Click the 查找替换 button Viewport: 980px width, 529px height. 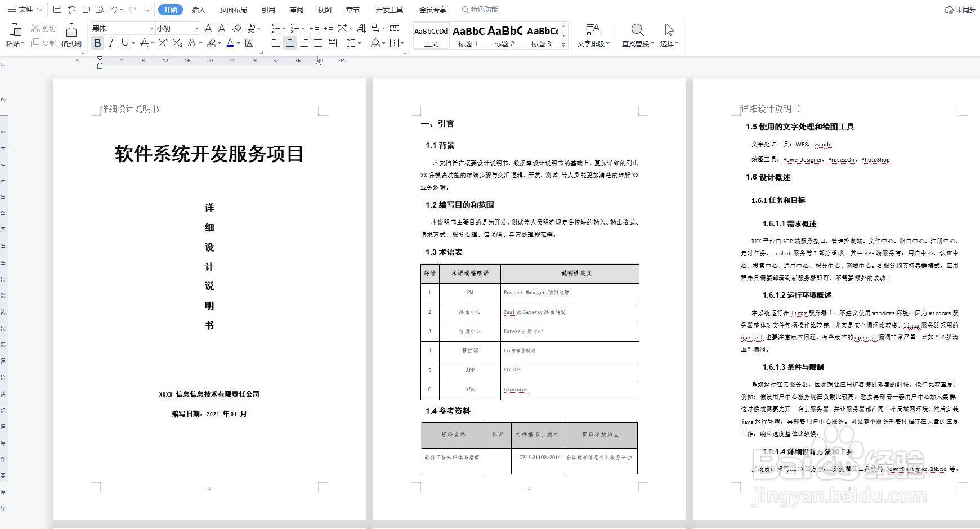click(637, 35)
